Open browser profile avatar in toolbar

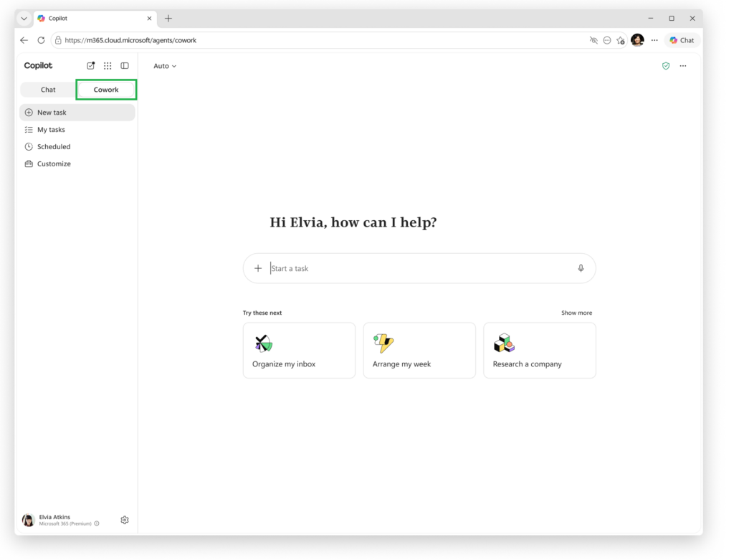[x=637, y=40]
